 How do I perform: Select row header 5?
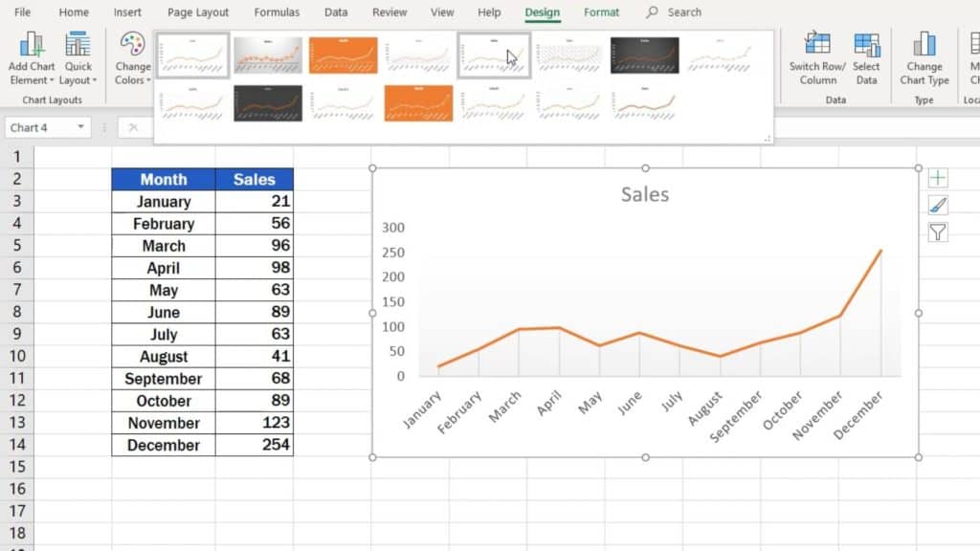17,246
